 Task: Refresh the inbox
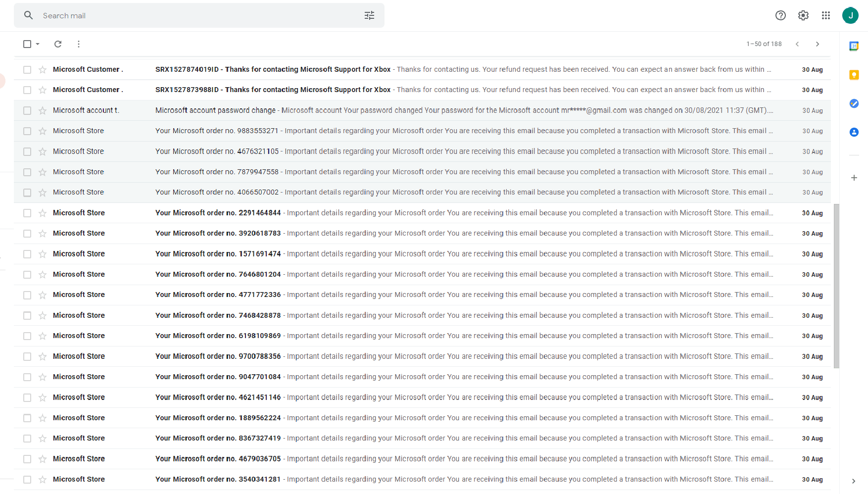click(58, 44)
